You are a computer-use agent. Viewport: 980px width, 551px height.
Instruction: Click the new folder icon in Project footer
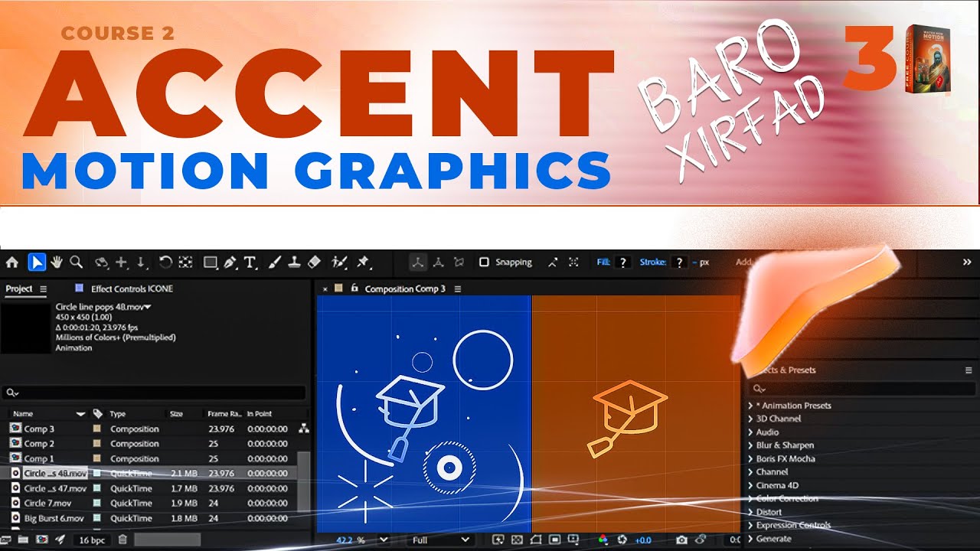click(23, 540)
